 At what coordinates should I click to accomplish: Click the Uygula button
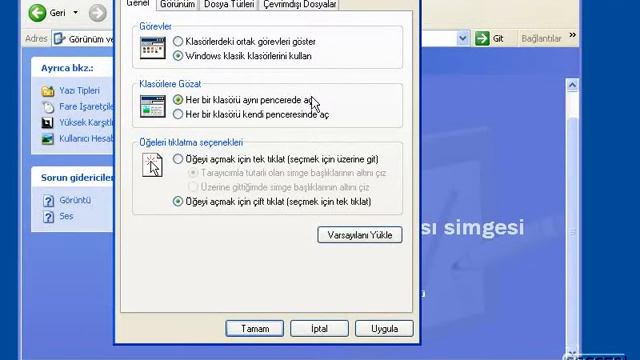(384, 329)
